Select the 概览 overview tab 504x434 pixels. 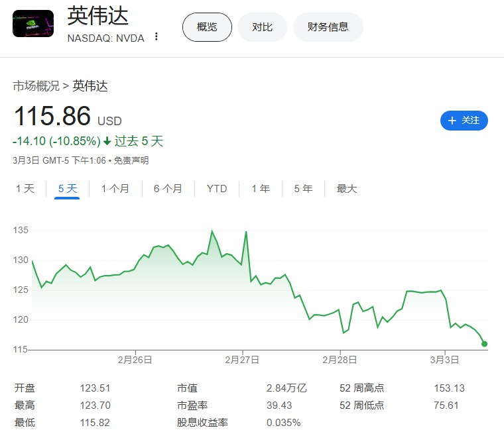207,27
